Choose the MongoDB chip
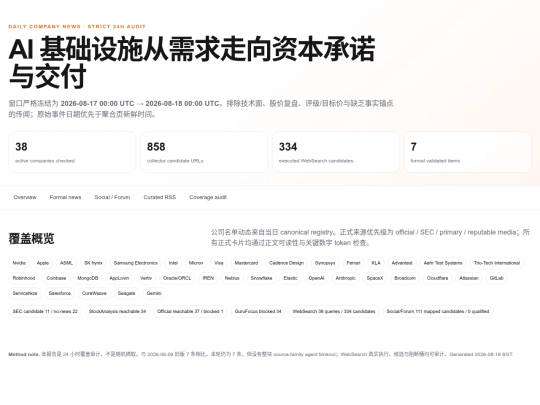540x405 pixels. 88,278
